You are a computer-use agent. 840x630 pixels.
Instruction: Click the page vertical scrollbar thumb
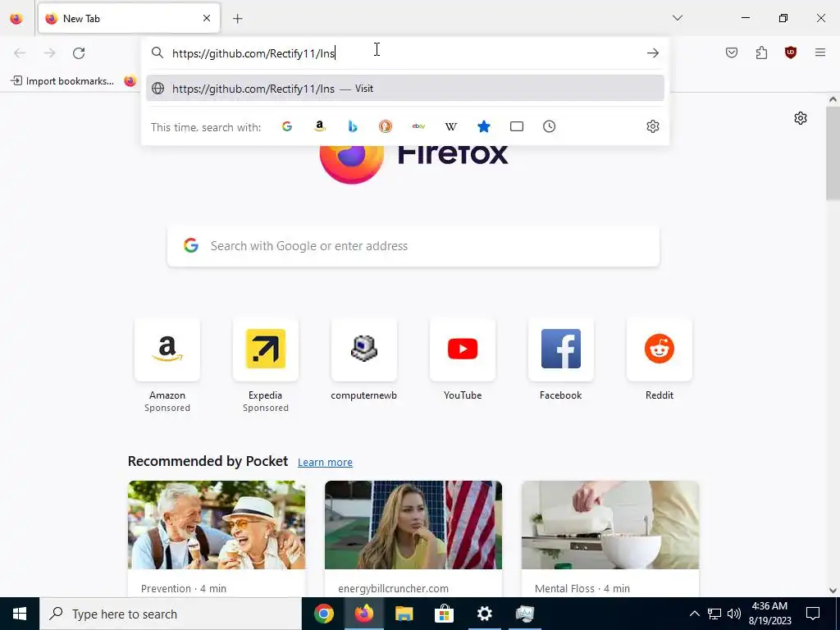coord(833,153)
